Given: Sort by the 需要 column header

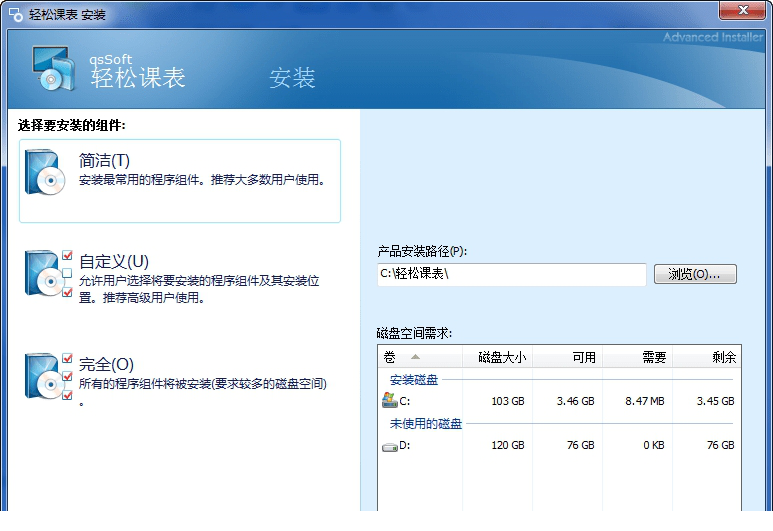Looking at the screenshot, I should pos(637,356).
